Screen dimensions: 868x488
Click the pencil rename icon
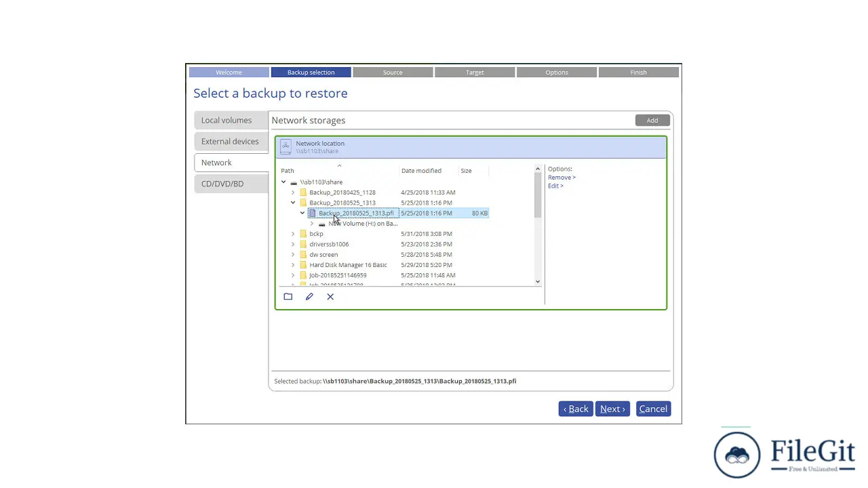tap(309, 297)
